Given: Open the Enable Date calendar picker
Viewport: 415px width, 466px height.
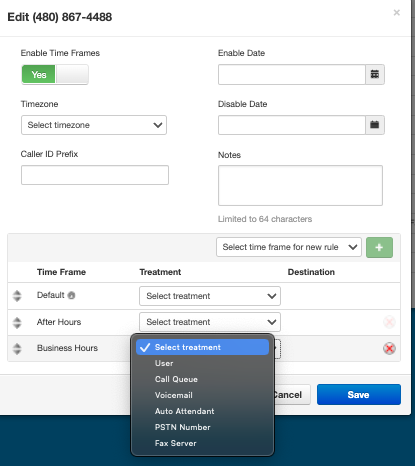Looking at the screenshot, I should pyautogui.click(x=375, y=74).
